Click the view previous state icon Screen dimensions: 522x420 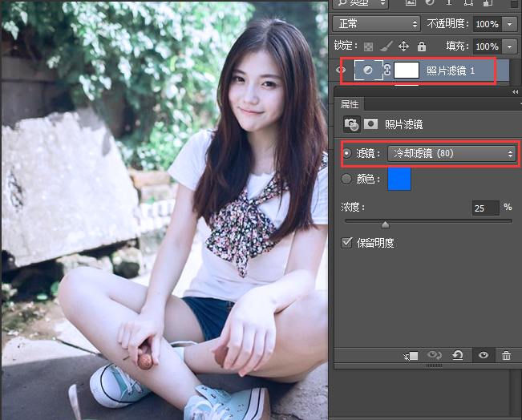click(x=435, y=355)
